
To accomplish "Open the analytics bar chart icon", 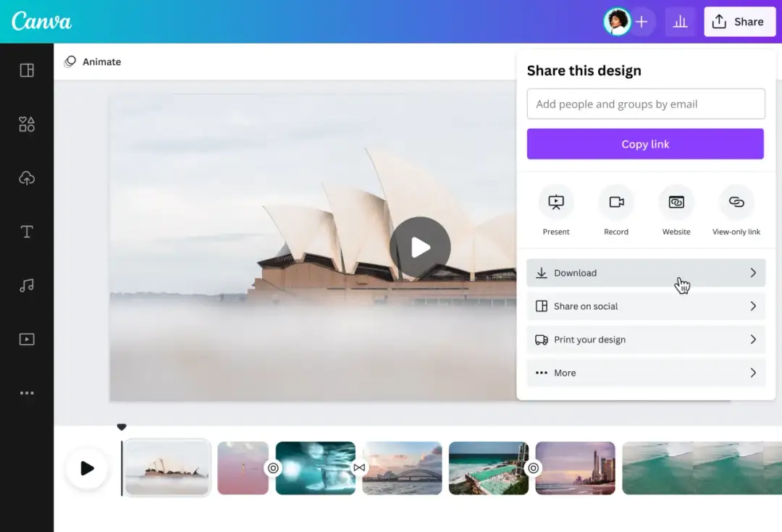I will pyautogui.click(x=680, y=22).
